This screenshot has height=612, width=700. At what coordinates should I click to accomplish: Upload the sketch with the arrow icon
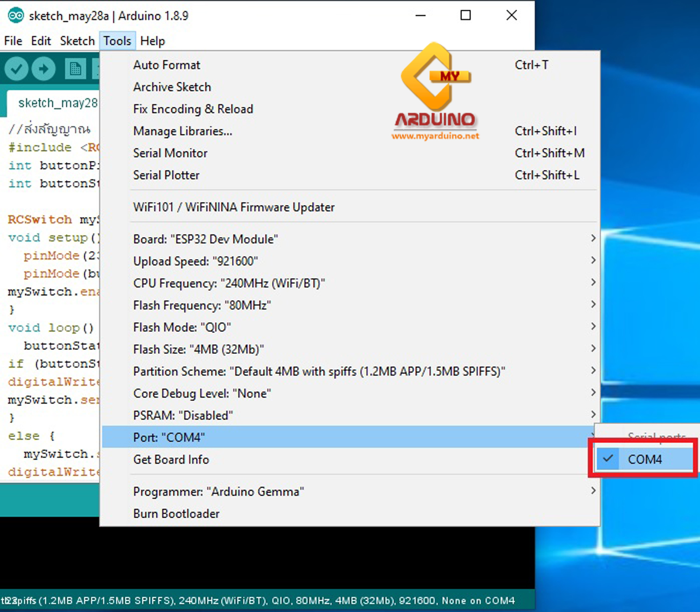click(x=44, y=69)
